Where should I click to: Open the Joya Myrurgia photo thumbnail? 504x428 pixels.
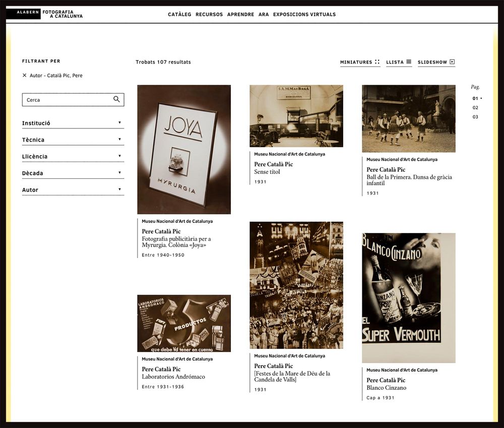[x=184, y=150]
